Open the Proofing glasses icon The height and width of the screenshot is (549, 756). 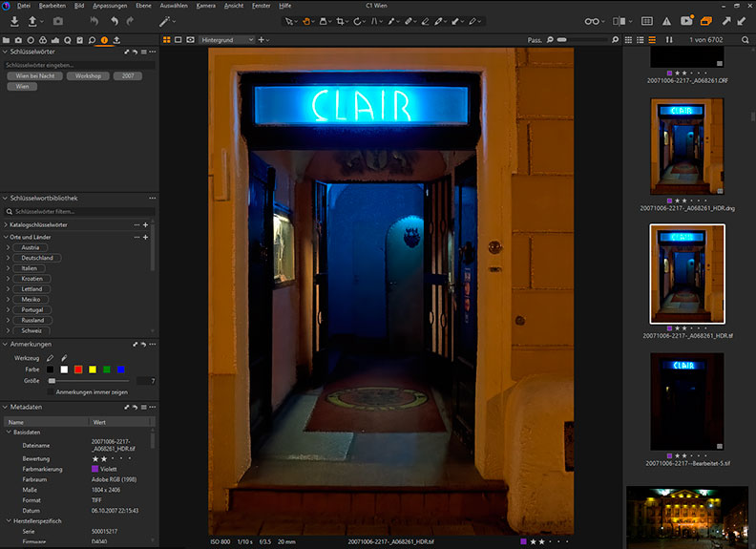coord(592,21)
